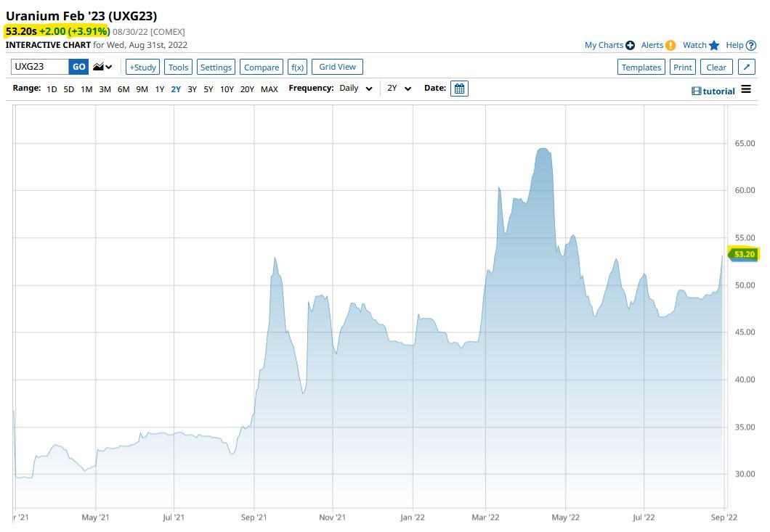Image resolution: width=770 pixels, height=532 pixels.
Task: Select the 1M range
Action: coord(86,89)
